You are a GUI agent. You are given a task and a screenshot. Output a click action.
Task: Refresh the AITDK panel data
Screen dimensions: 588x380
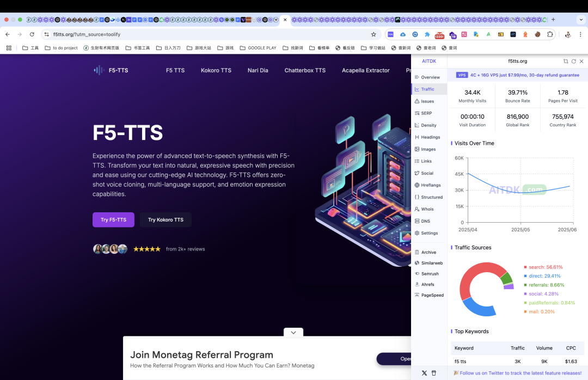point(573,61)
